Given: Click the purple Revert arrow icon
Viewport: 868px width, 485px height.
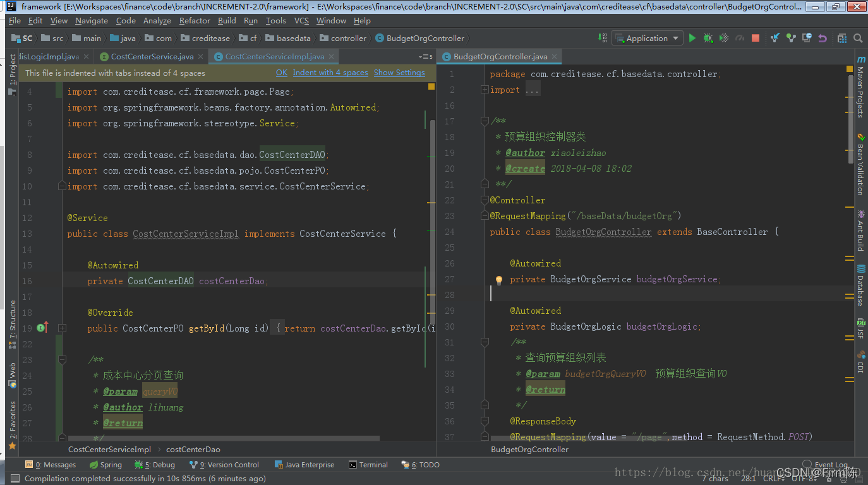Looking at the screenshot, I should 823,38.
